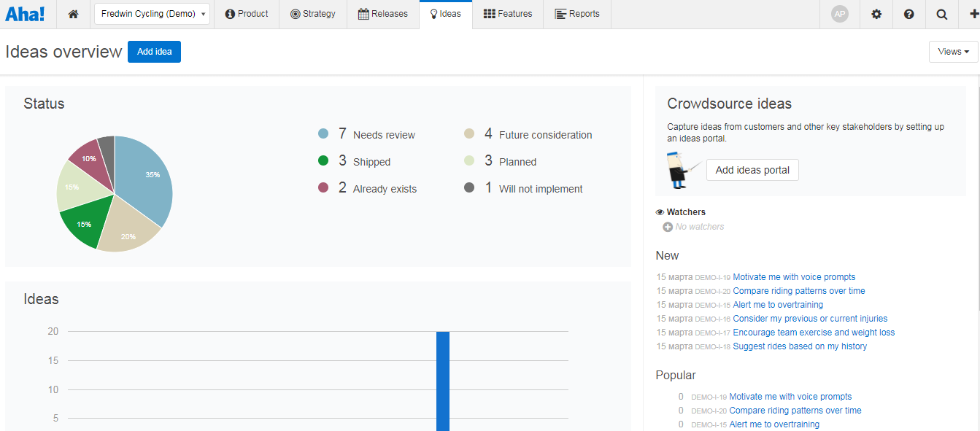The image size is (980, 431).
Task: Click the add watcher plus icon
Action: [x=668, y=227]
